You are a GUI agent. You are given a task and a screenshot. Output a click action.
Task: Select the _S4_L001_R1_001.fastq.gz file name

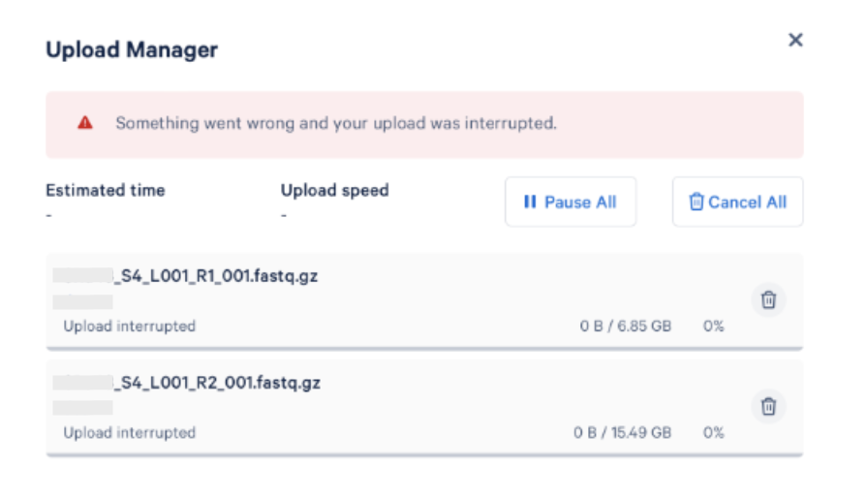coord(216,275)
